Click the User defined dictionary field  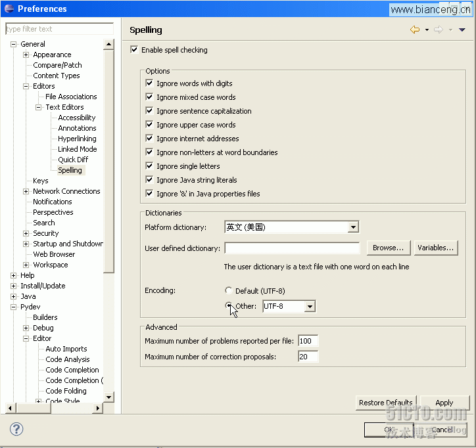click(292, 248)
